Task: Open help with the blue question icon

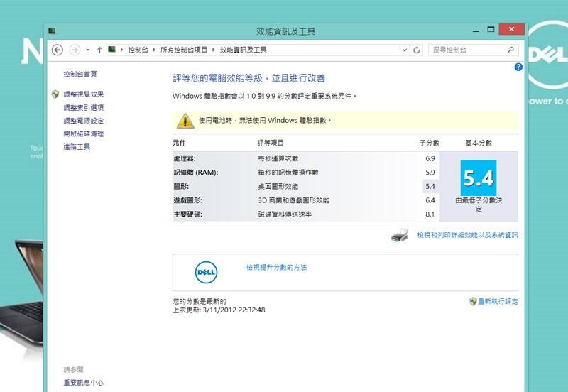Action: tap(518, 67)
